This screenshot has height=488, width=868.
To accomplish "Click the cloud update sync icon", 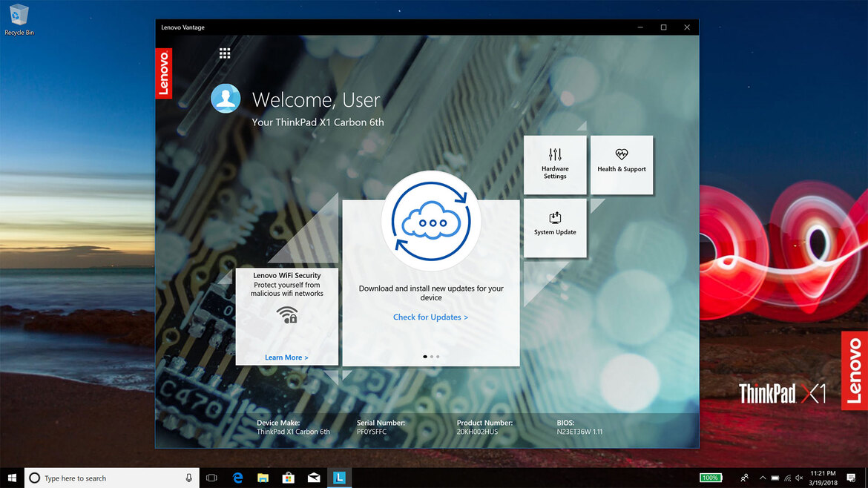I will (431, 221).
